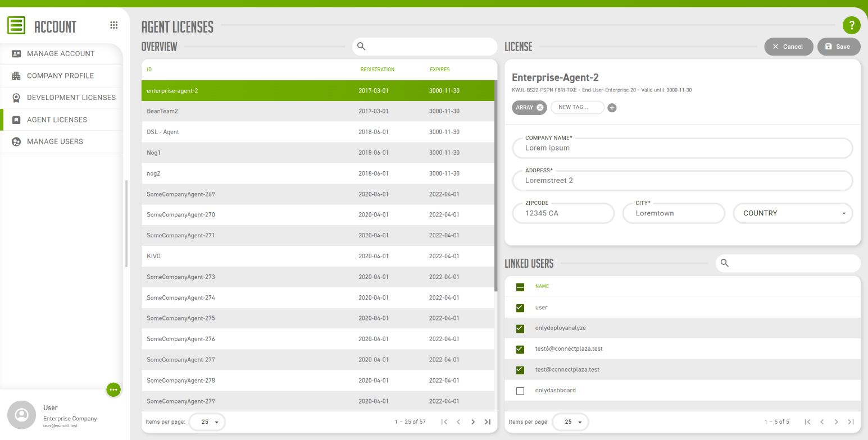This screenshot has height=440, width=868.
Task: Go to previous page of Linked Users
Action: 822,422
